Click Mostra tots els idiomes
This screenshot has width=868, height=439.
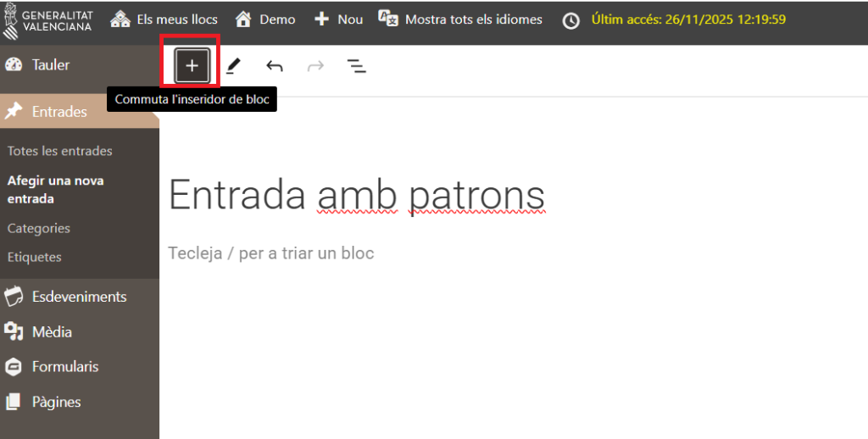tap(460, 19)
